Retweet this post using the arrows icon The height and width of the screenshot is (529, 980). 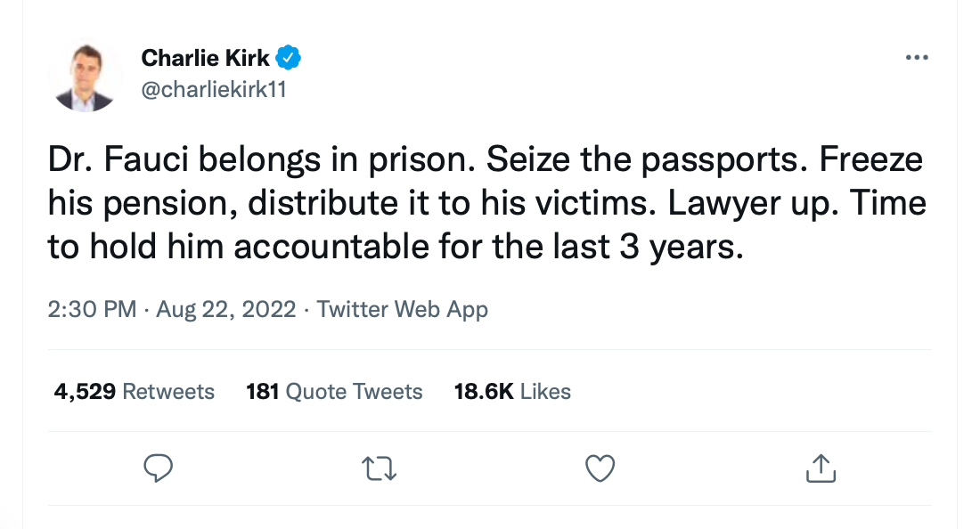pyautogui.click(x=380, y=468)
